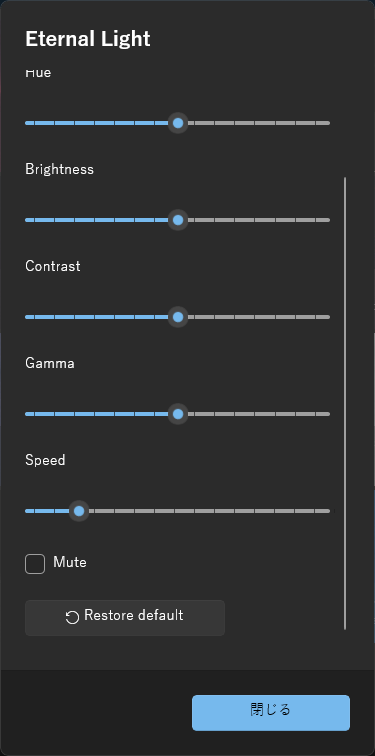This screenshot has width=375, height=756.
Task: Set Speed slider to its minimum end
Action: (27, 511)
